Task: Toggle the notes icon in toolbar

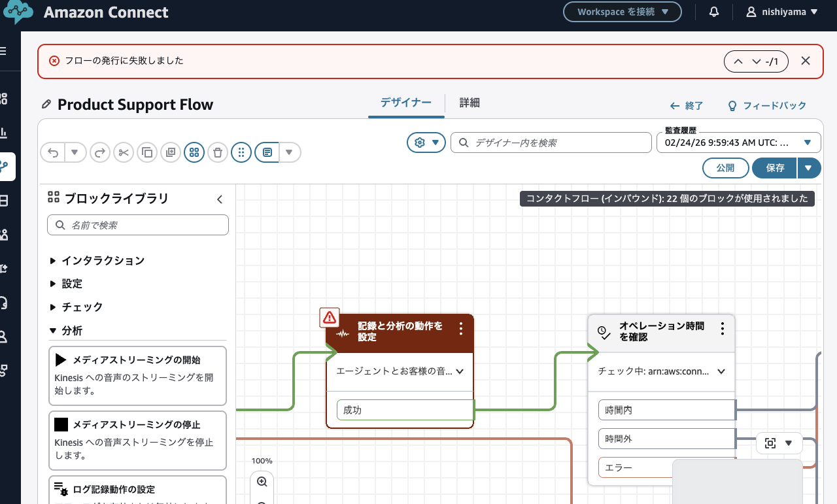Action: click(267, 152)
